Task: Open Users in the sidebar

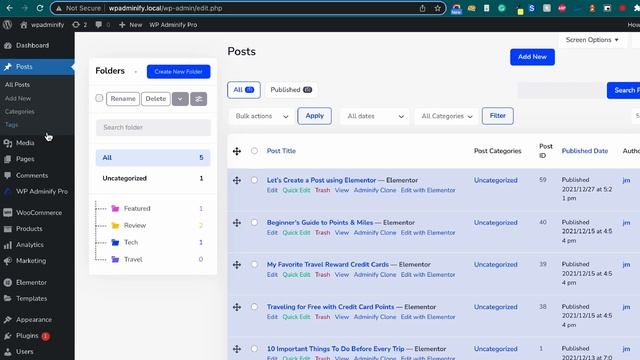Action: 24,351
